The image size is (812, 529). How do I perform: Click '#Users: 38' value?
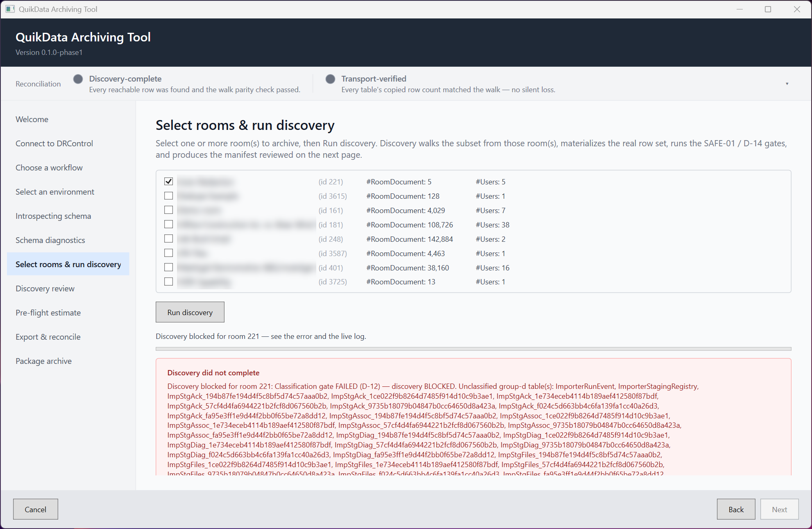[492, 225]
